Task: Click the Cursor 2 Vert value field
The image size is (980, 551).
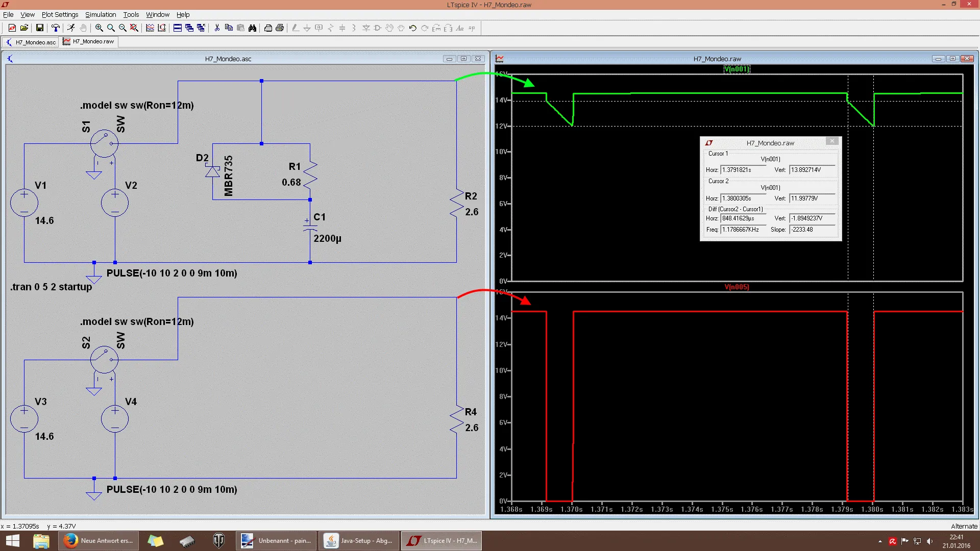Action: (812, 198)
